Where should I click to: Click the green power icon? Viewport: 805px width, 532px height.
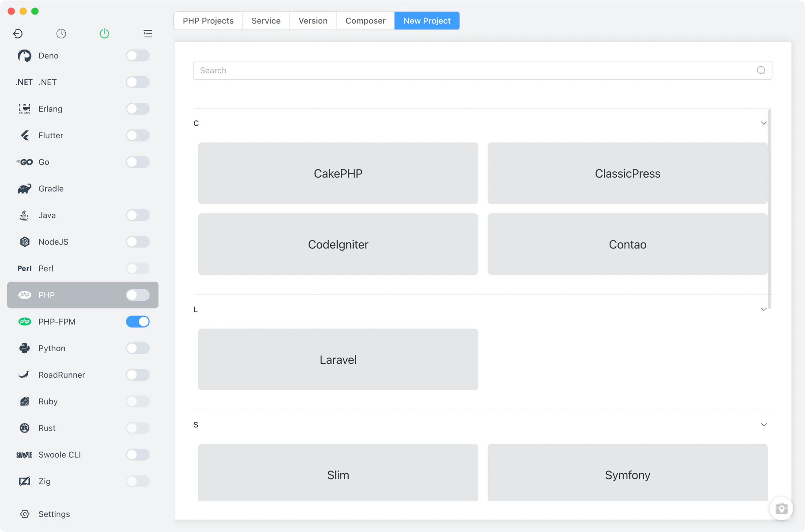point(104,33)
